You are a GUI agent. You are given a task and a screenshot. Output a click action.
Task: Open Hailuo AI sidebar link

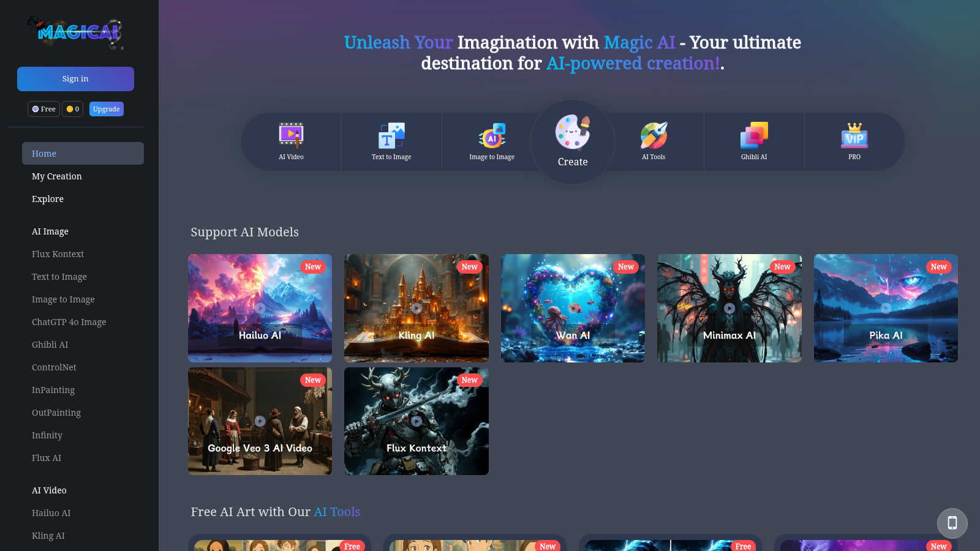51,513
